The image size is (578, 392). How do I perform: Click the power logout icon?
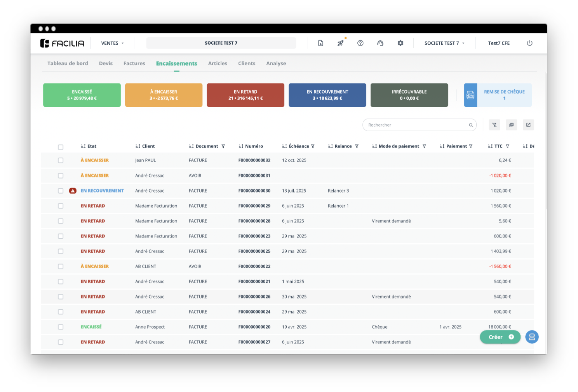coord(529,43)
